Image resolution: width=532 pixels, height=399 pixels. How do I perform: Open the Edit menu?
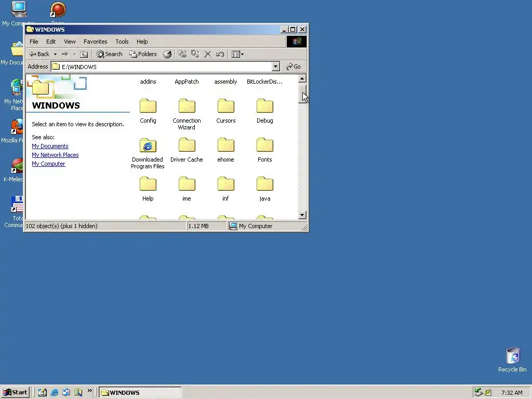tap(51, 42)
